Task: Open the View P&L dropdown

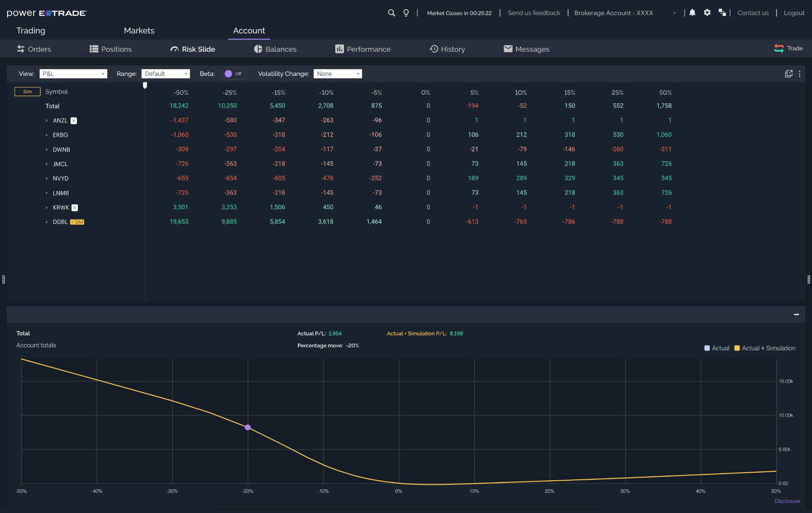Action: point(73,74)
